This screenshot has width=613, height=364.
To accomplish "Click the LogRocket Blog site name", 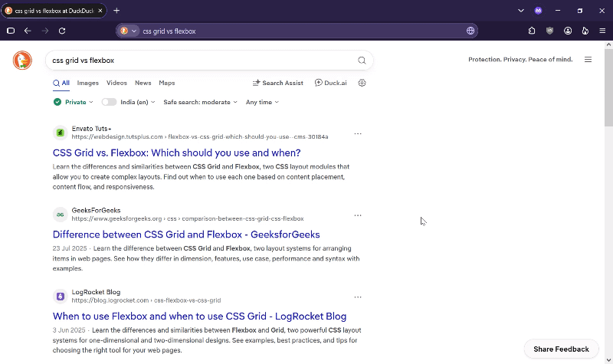I will point(97,292).
